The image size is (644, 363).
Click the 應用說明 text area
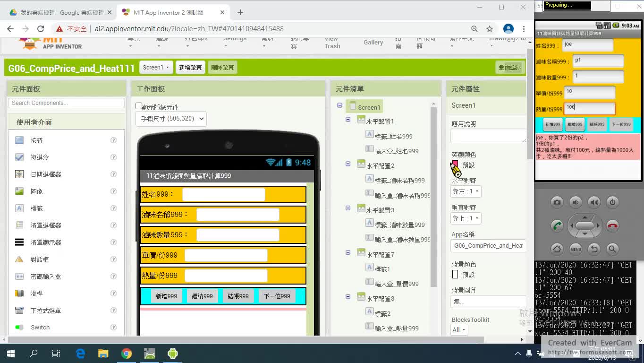pyautogui.click(x=488, y=136)
